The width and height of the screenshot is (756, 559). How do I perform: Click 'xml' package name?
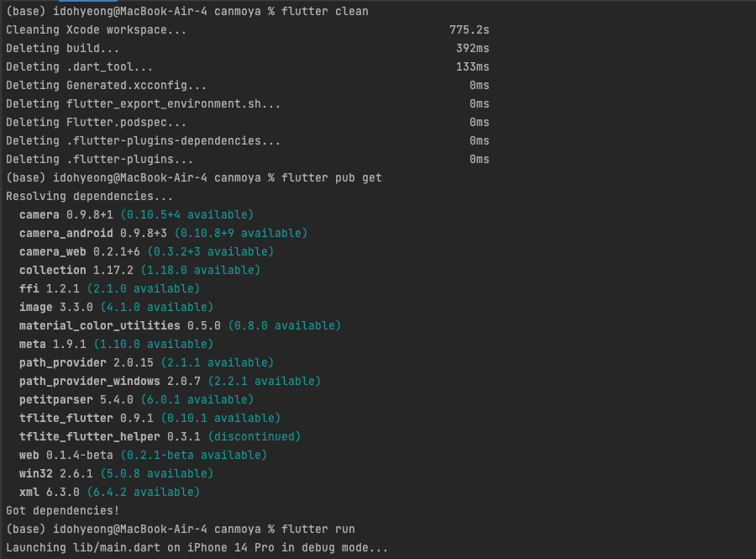tap(29, 492)
